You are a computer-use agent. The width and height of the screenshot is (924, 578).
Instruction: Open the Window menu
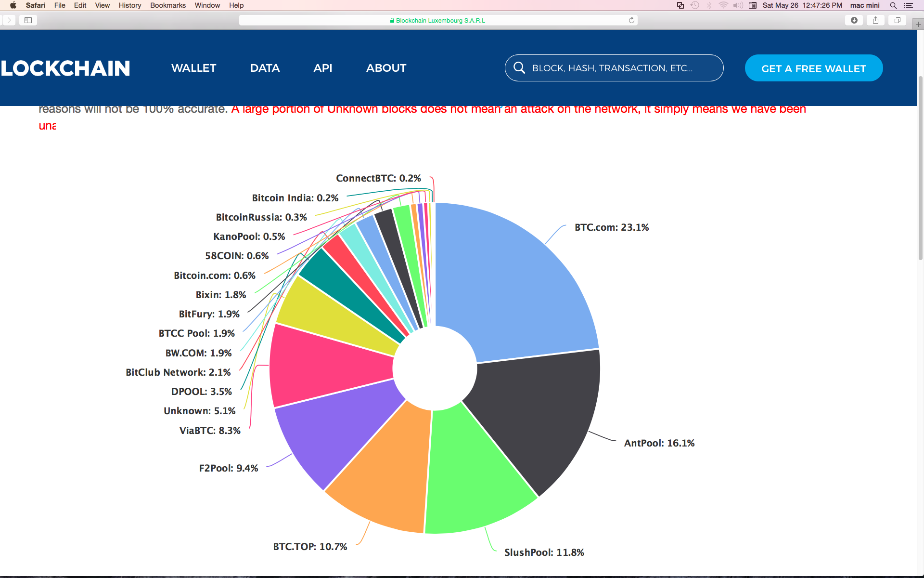point(207,5)
